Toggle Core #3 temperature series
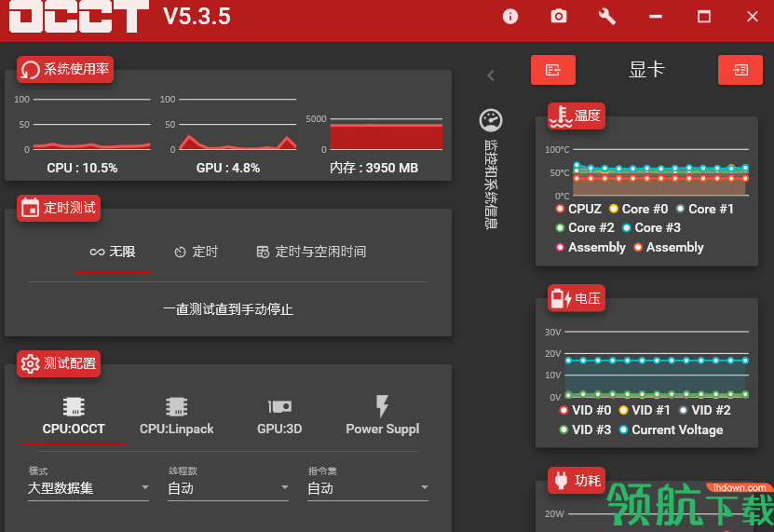The image size is (774, 532). coord(651,227)
